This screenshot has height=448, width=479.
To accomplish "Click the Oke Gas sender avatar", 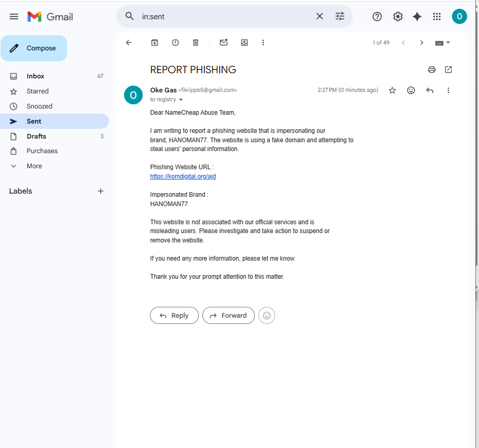I will [x=133, y=95].
